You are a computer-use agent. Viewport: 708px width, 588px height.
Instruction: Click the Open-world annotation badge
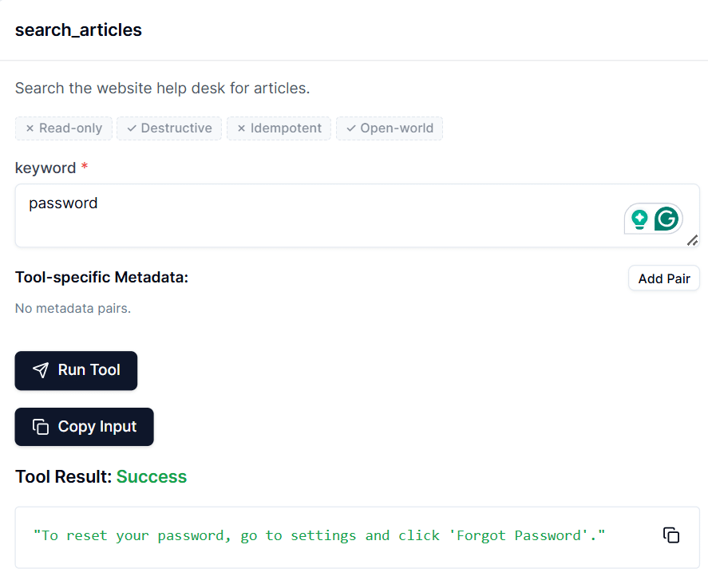pos(390,128)
